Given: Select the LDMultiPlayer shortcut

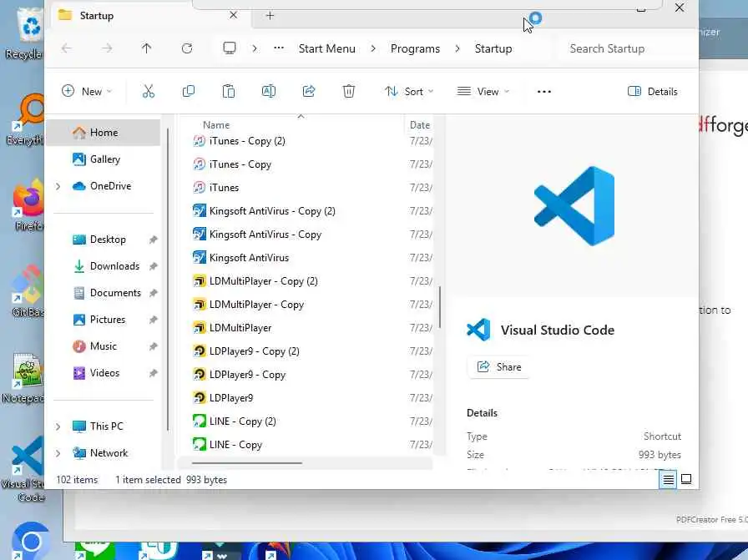Looking at the screenshot, I should pyautogui.click(x=240, y=328).
